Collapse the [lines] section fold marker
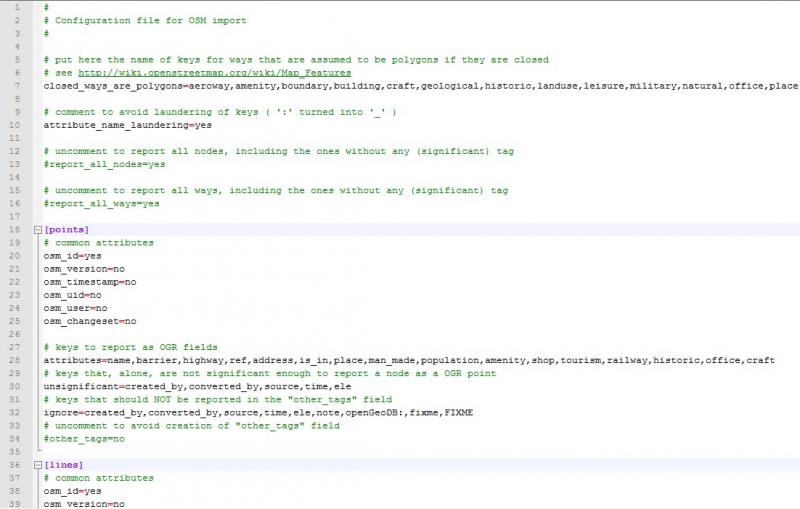This screenshot has height=509, width=800. pos(37,465)
